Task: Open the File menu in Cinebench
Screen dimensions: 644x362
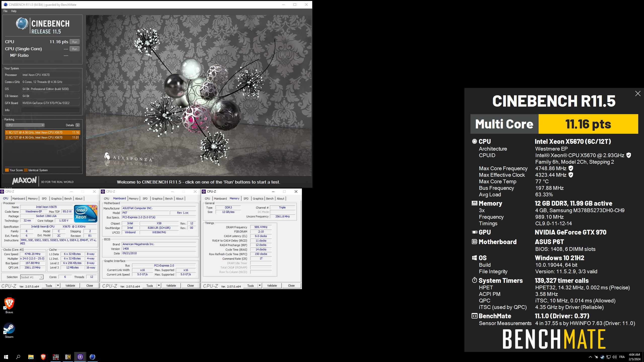Action: click(x=6, y=11)
